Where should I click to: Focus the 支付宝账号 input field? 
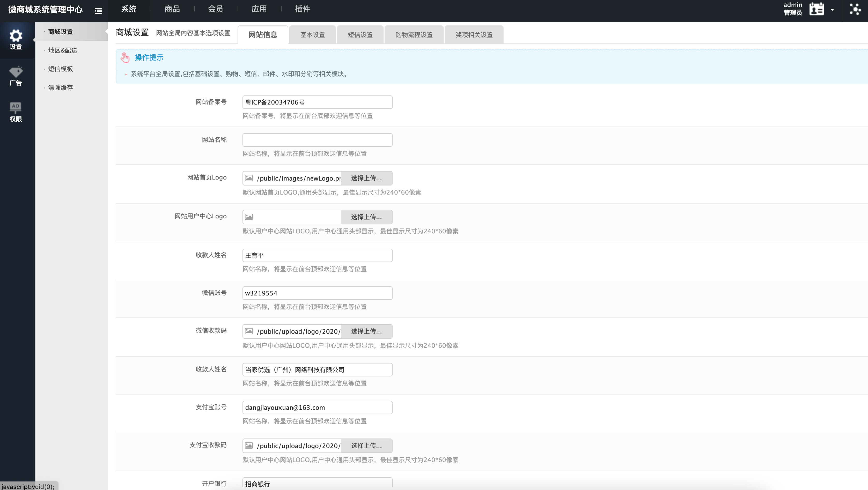tap(317, 407)
